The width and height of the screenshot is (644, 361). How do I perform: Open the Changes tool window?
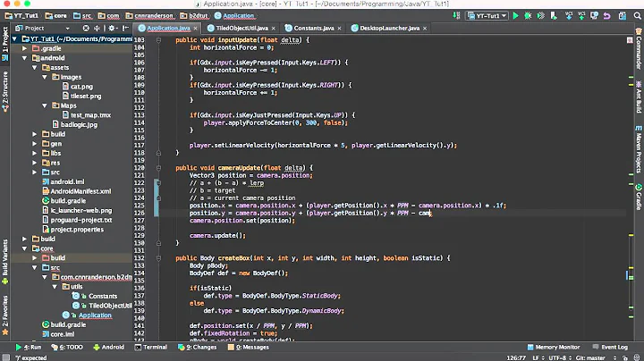(197, 347)
